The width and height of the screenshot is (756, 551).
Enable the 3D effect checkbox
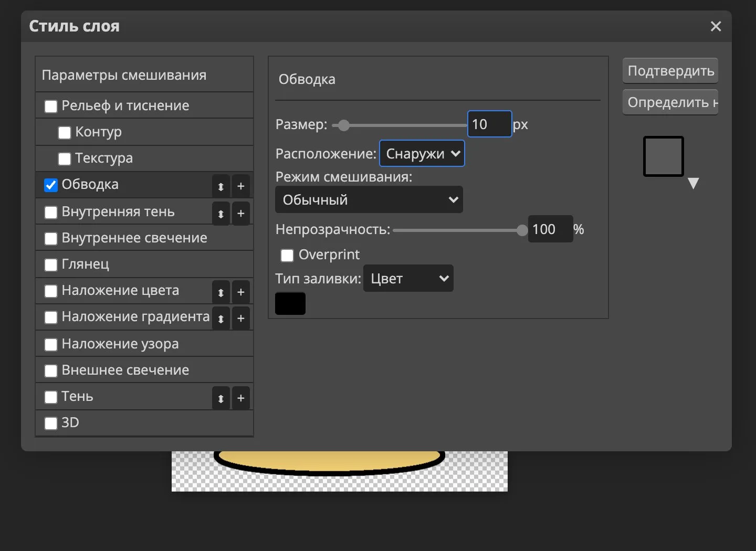point(51,423)
